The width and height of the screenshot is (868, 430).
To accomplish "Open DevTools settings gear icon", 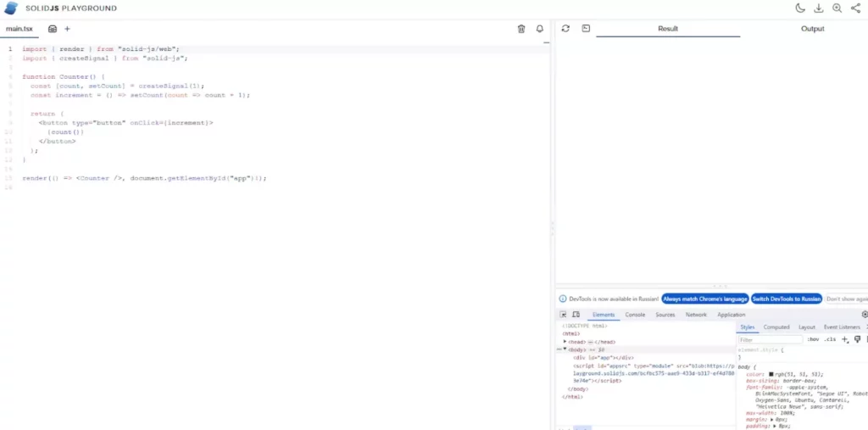I will [x=865, y=314].
